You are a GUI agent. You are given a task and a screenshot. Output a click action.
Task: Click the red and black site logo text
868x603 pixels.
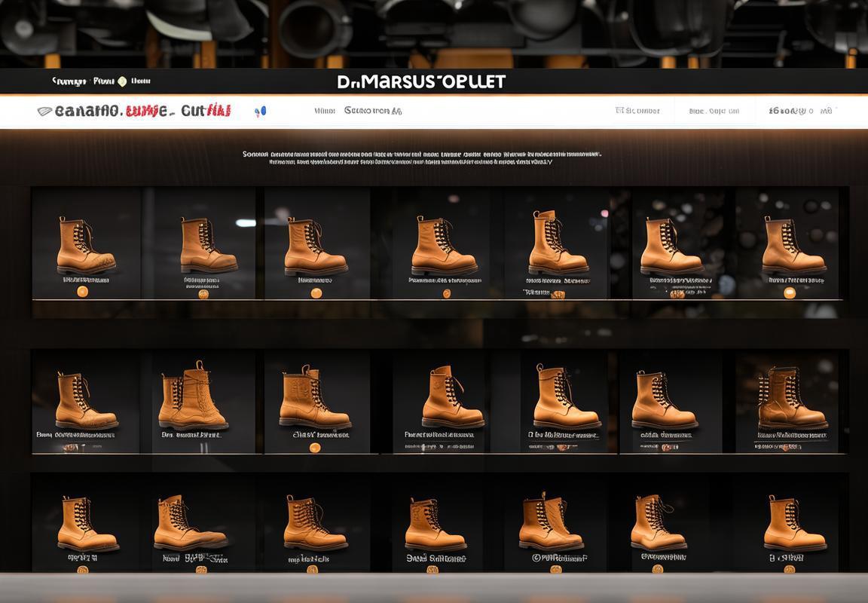point(142,111)
